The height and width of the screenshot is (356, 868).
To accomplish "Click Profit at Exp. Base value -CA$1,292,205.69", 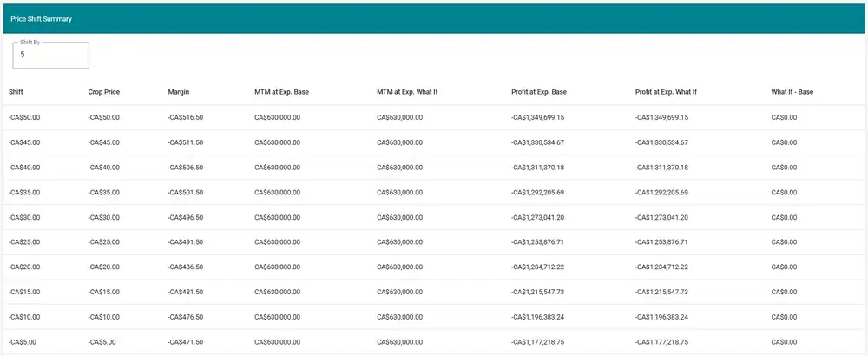I will (538, 192).
